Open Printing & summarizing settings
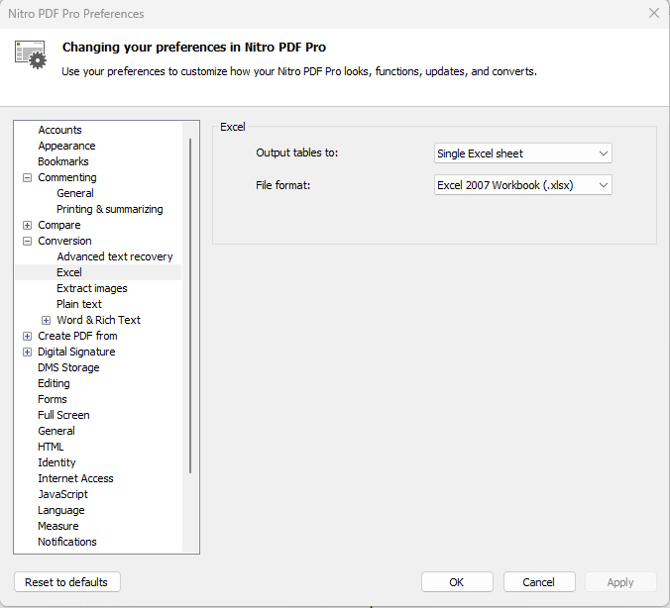Viewport: 670px width, 608px height. click(110, 209)
